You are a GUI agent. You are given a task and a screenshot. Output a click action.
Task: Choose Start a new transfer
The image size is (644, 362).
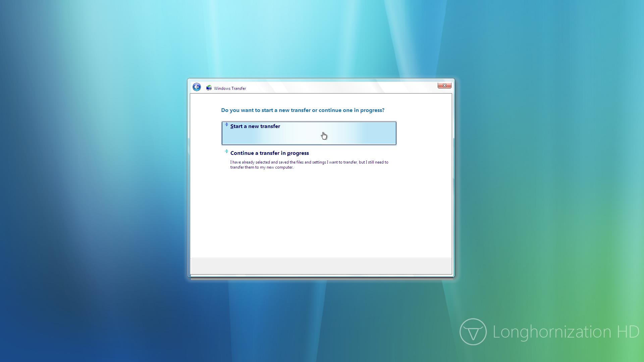pyautogui.click(x=255, y=126)
